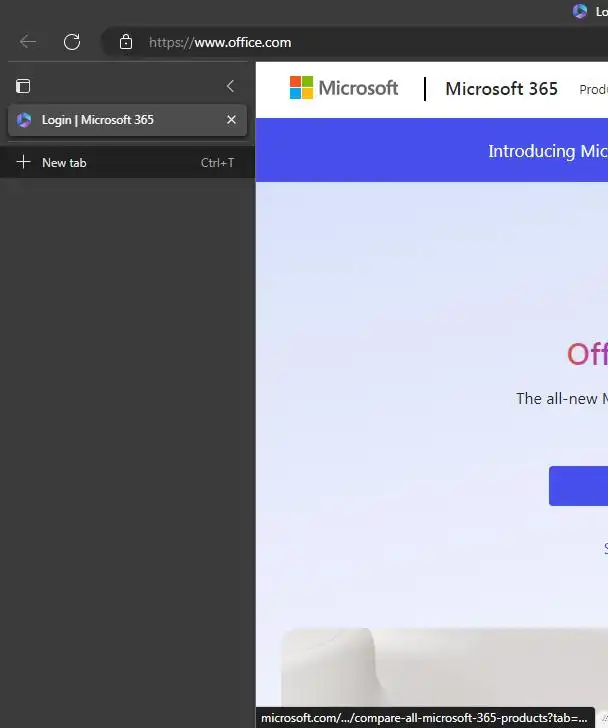This screenshot has width=608, height=728.
Task: Click the Microsoft logo on the page
Action: pyautogui.click(x=343, y=88)
